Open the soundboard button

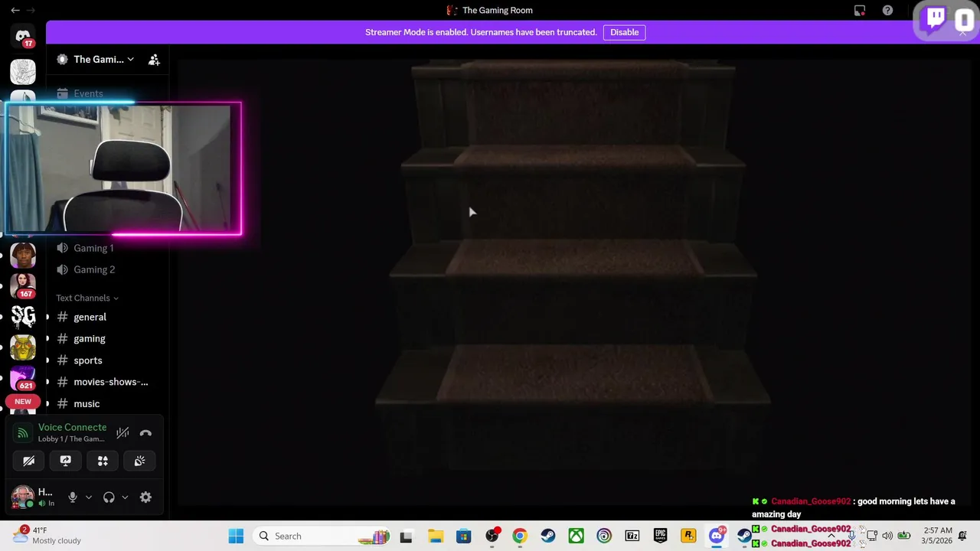[x=139, y=461]
